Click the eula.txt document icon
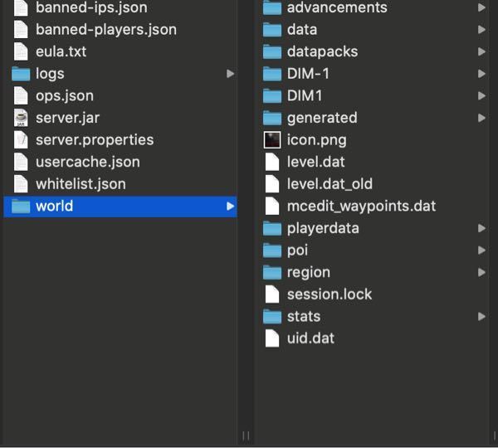498x448 pixels. coord(21,51)
